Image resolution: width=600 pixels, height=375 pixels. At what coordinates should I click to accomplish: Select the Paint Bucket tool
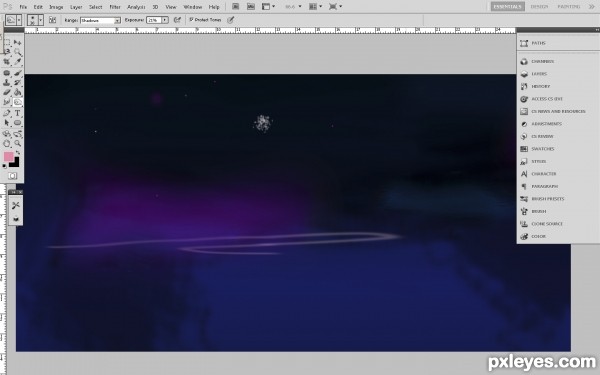[x=18, y=92]
